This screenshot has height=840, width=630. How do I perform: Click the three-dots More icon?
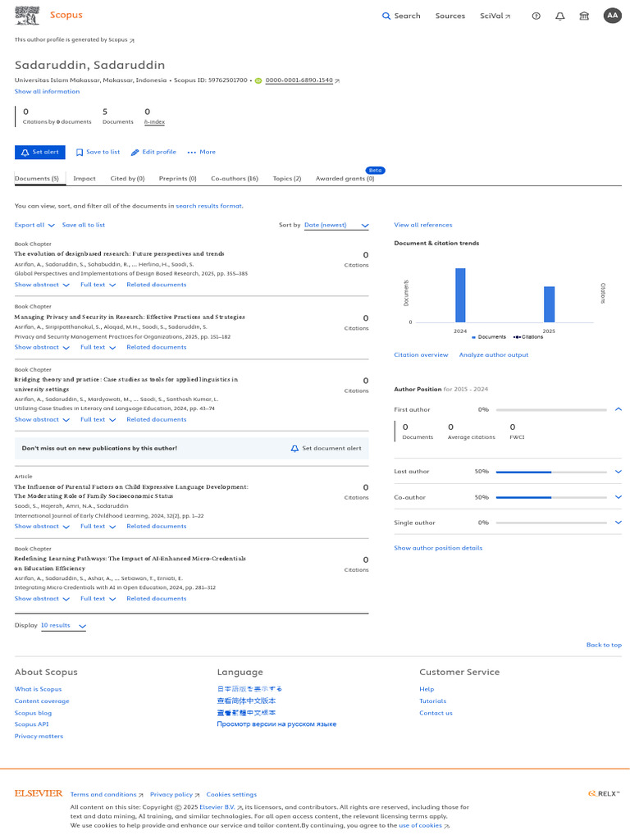(x=191, y=153)
